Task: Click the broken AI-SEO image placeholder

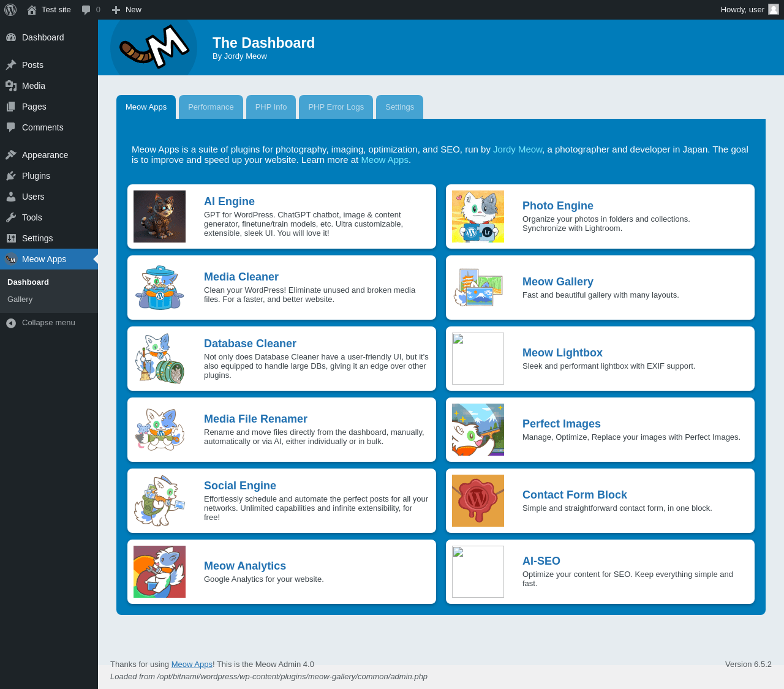Action: pos(478,571)
